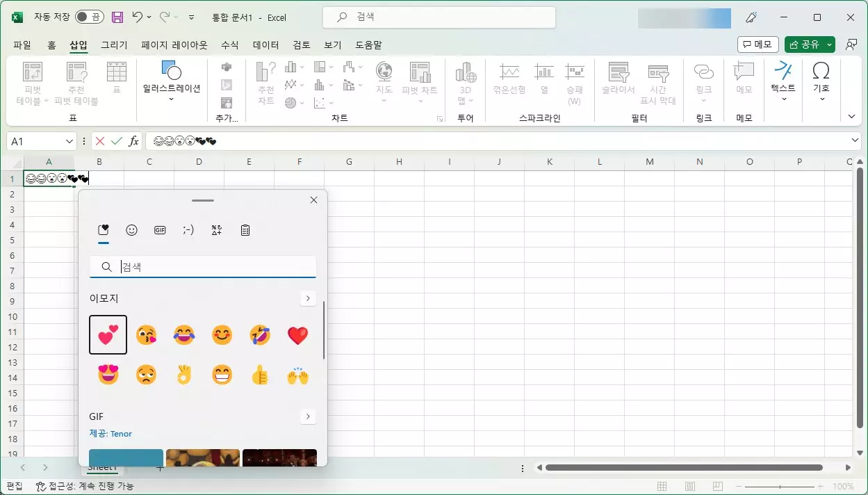Switch to the 보기 ribbon tab
The height and width of the screenshot is (495, 868).
tap(332, 44)
